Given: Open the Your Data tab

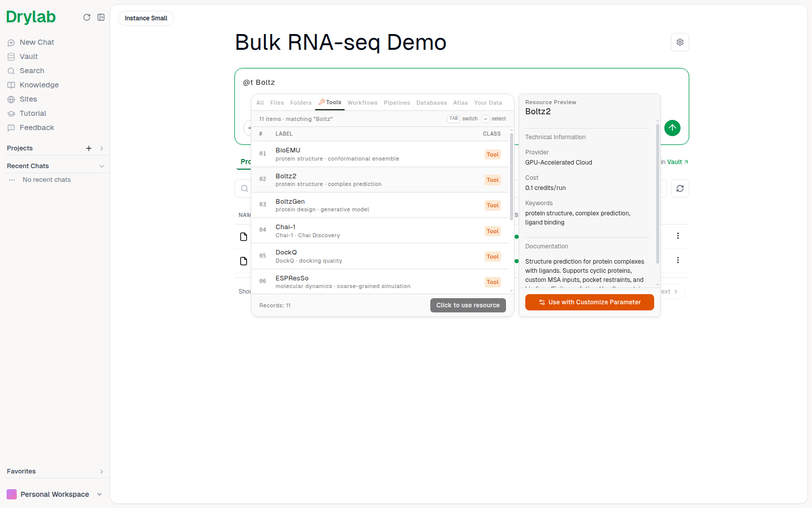Looking at the screenshot, I should click(x=488, y=103).
